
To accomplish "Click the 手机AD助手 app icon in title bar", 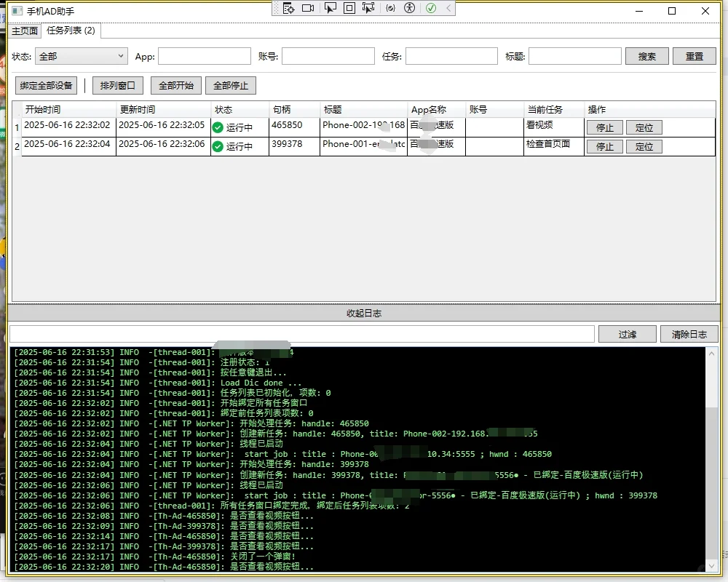I will [17, 11].
